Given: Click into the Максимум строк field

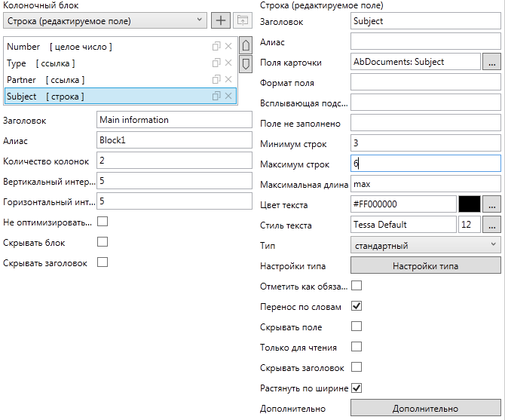Looking at the screenshot, I should coord(426,164).
